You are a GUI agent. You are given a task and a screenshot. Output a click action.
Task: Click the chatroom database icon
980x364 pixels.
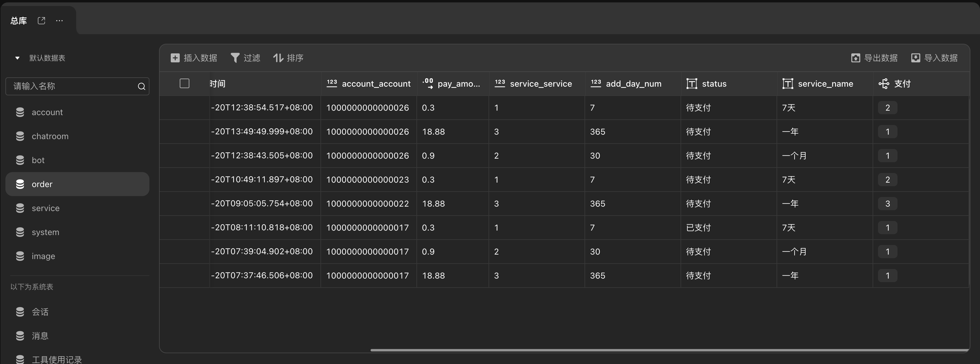[x=20, y=136]
